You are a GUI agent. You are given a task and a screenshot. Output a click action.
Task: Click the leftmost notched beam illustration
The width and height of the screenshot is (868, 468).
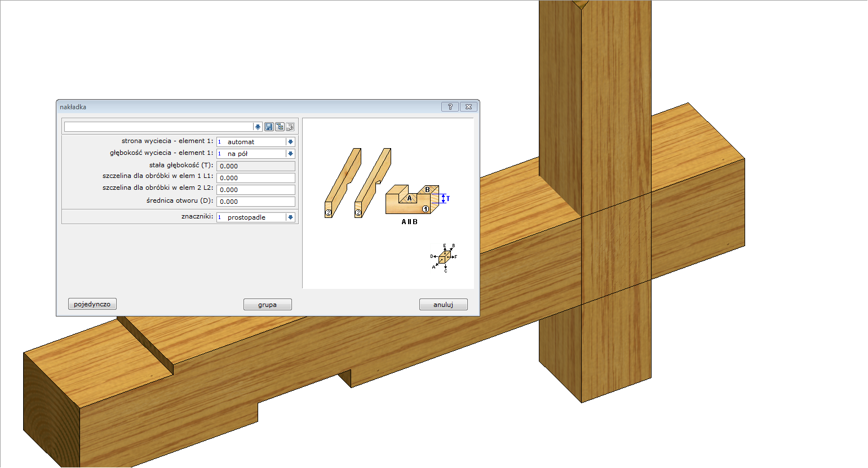(x=343, y=182)
